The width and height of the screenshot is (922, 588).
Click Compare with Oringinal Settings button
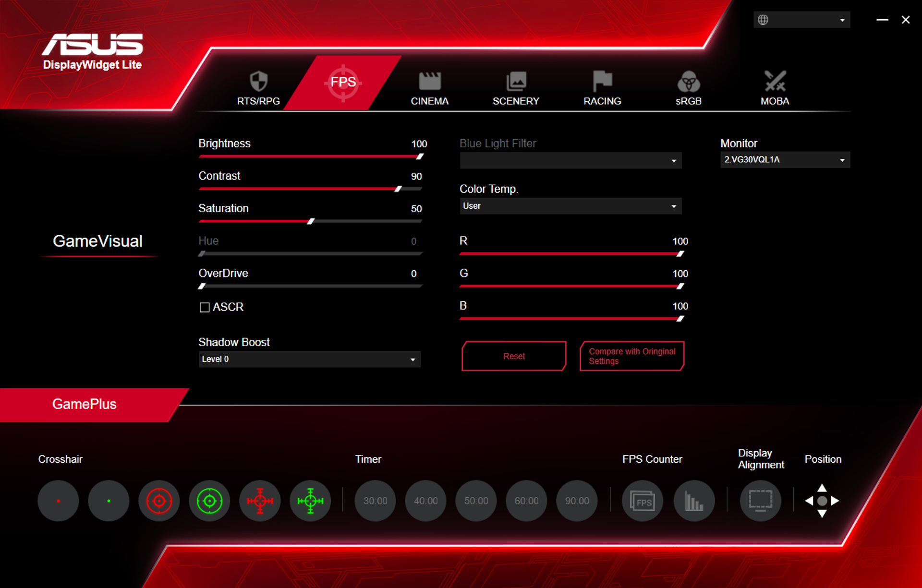tap(632, 356)
